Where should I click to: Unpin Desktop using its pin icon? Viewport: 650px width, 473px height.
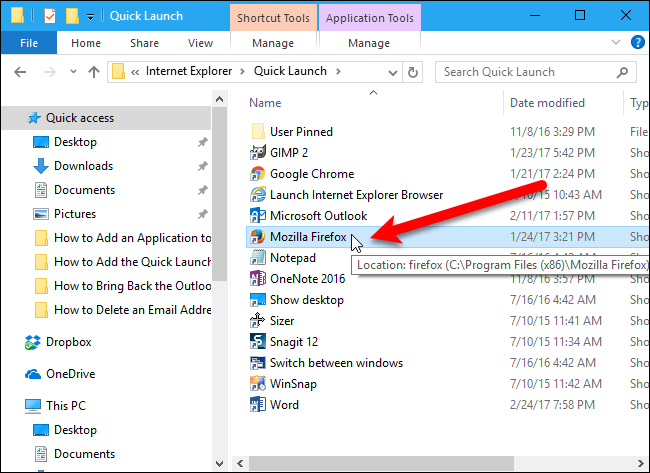[x=202, y=142]
